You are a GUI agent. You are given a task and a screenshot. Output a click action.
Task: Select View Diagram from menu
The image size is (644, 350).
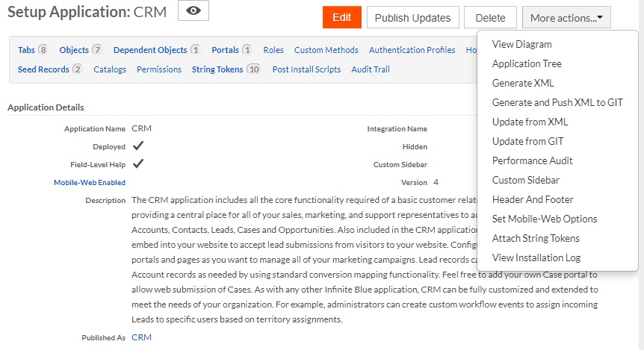521,44
